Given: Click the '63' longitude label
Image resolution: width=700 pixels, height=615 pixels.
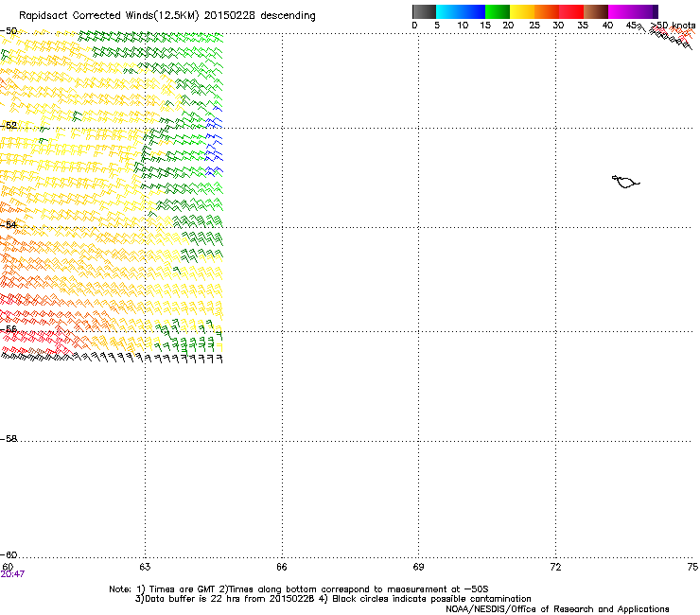Looking at the screenshot, I should click(145, 567).
